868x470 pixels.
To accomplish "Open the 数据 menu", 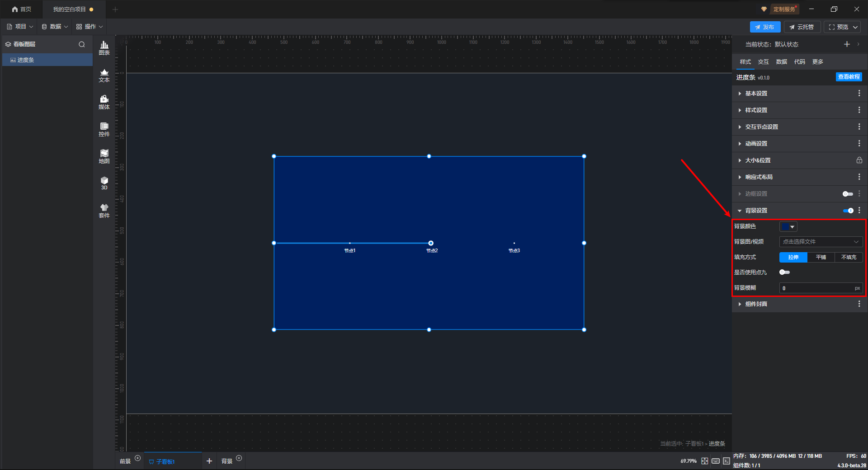I will tap(55, 27).
